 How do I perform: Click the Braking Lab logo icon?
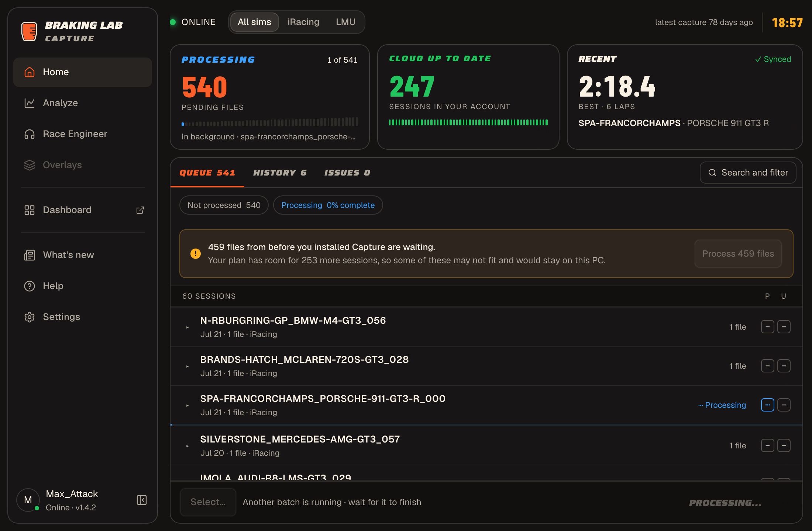tap(29, 31)
